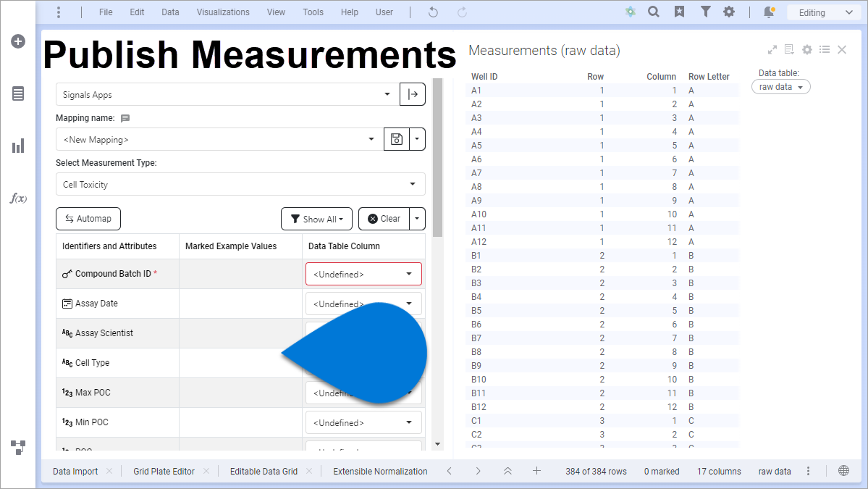
Task: Click the mapping panel scrollbar thumb
Action: (437, 158)
